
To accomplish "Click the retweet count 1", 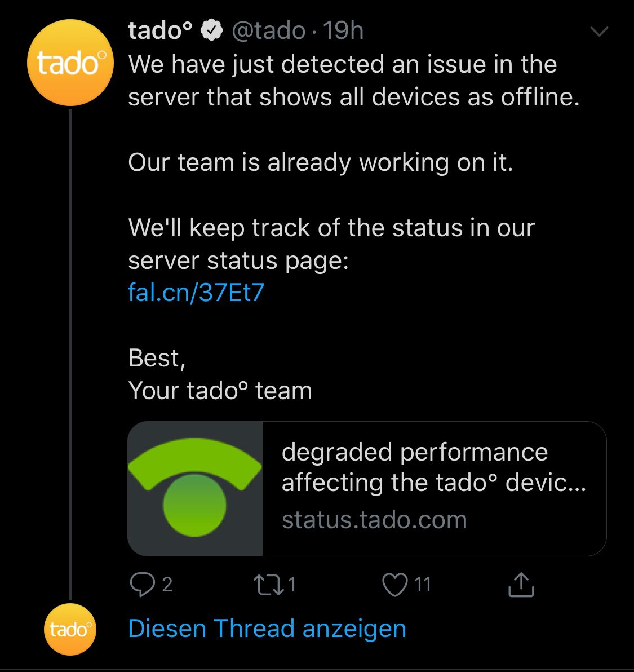I will coord(292,585).
